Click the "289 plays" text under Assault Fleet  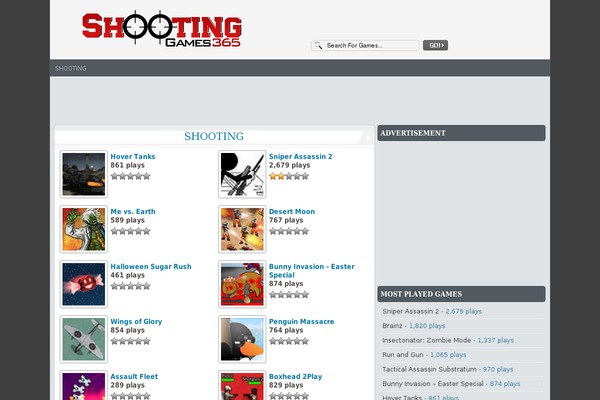pos(127,385)
